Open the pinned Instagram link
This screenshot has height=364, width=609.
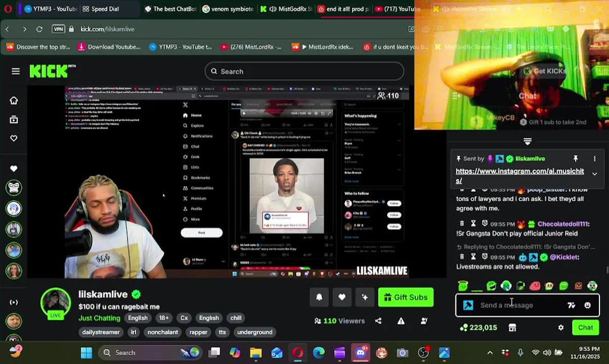coord(519,176)
